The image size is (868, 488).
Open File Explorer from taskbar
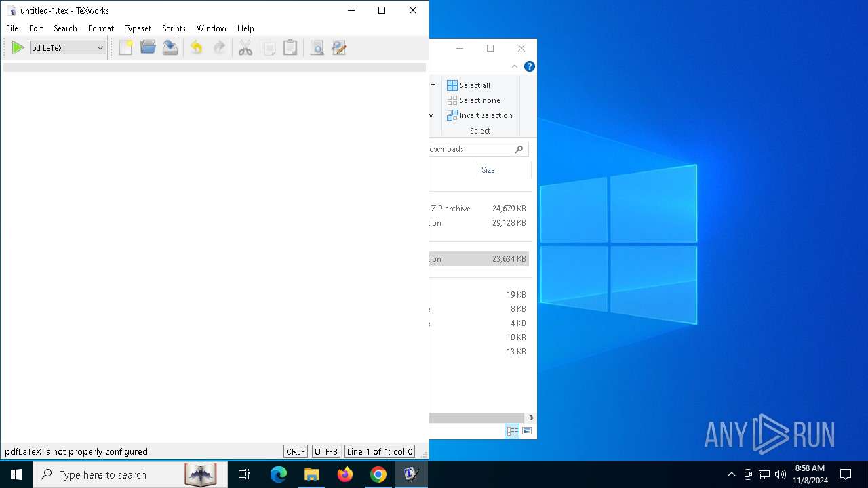click(312, 474)
